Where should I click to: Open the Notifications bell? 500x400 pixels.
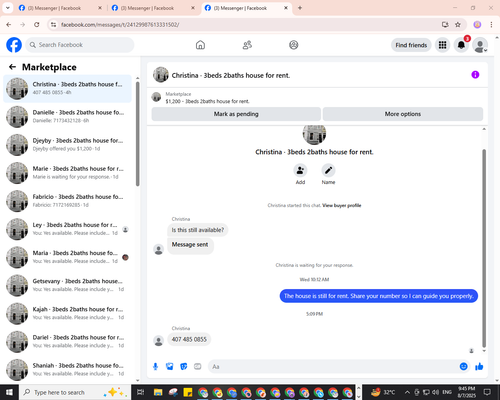tap(461, 45)
